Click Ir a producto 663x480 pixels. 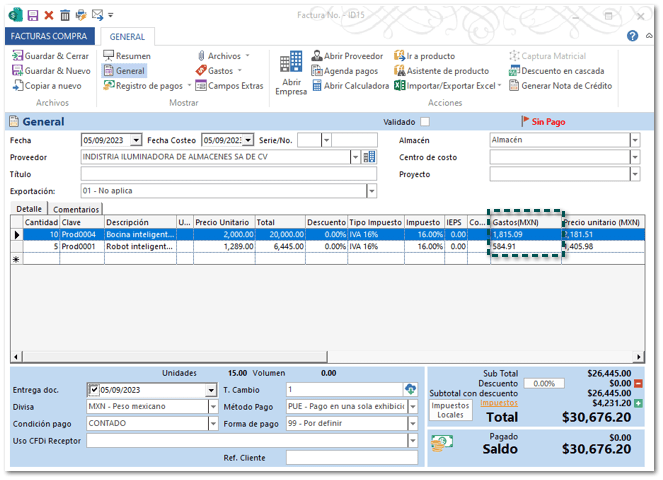coord(425,56)
